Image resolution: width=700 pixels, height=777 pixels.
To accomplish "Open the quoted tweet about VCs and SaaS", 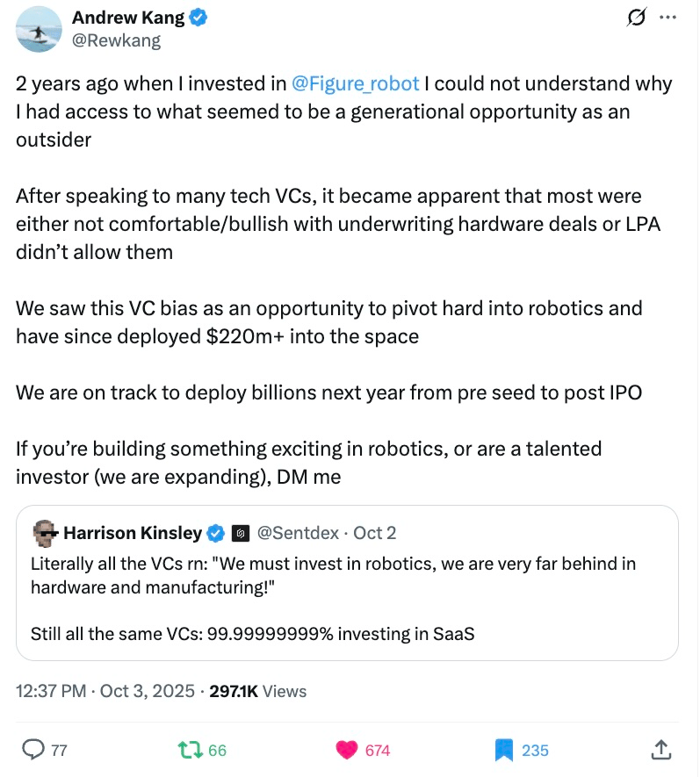I will 347,597.
